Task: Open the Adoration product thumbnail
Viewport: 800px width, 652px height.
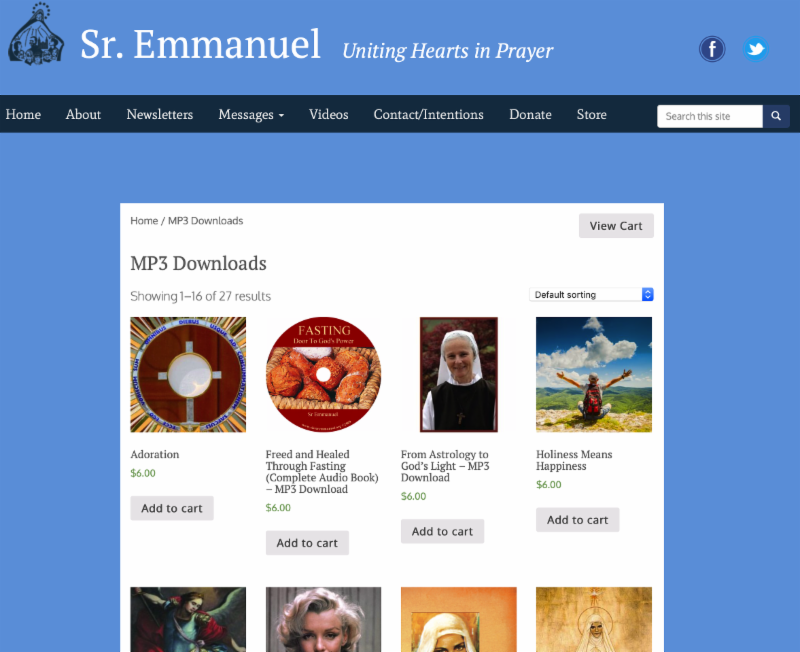Action: 188,374
